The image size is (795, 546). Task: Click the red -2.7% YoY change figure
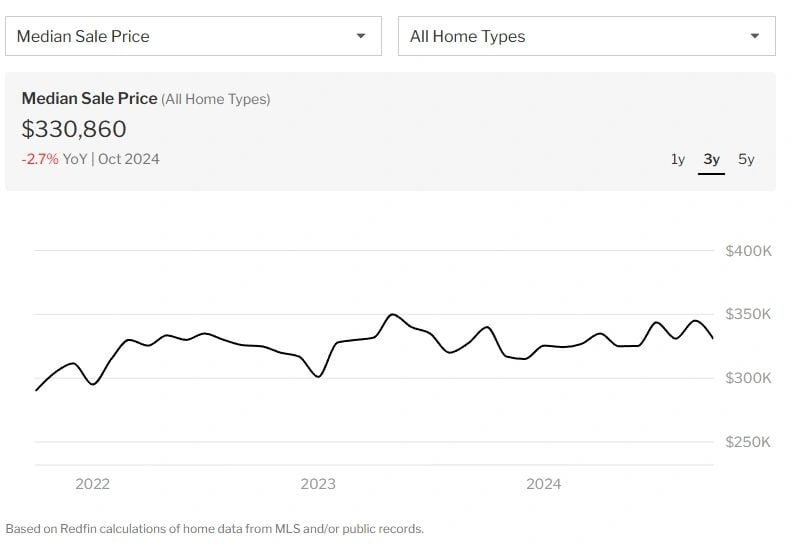click(x=40, y=159)
